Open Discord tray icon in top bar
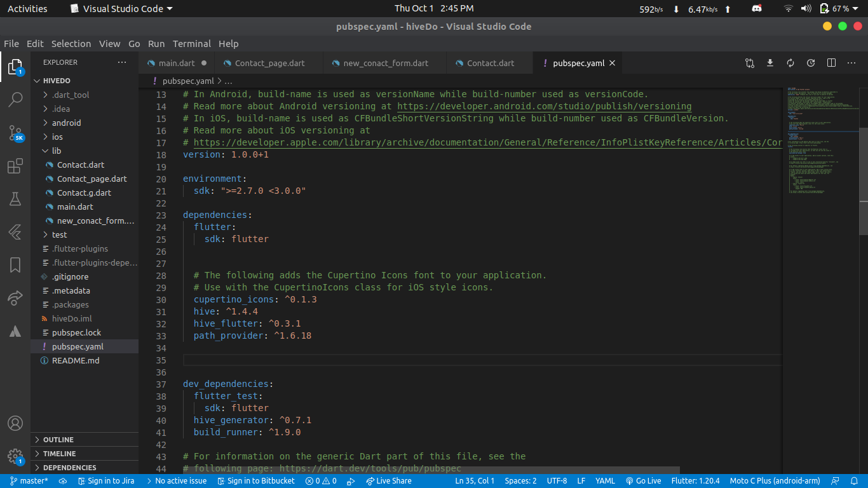Viewport: 868px width, 488px height. coord(757,9)
